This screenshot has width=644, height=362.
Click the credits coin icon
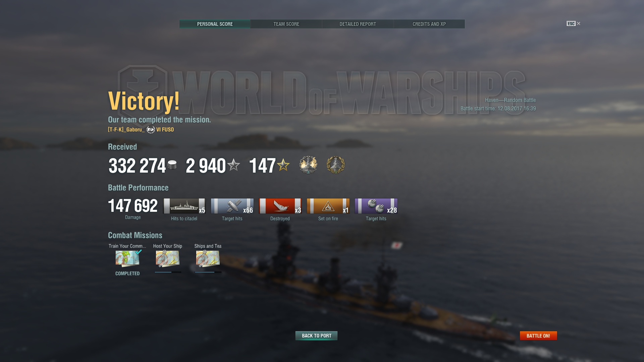click(172, 165)
